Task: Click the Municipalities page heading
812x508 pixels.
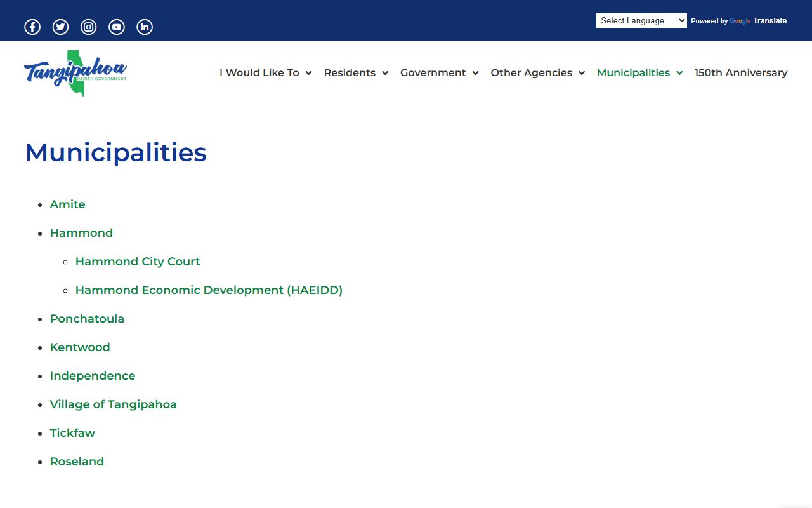Action: pos(115,153)
